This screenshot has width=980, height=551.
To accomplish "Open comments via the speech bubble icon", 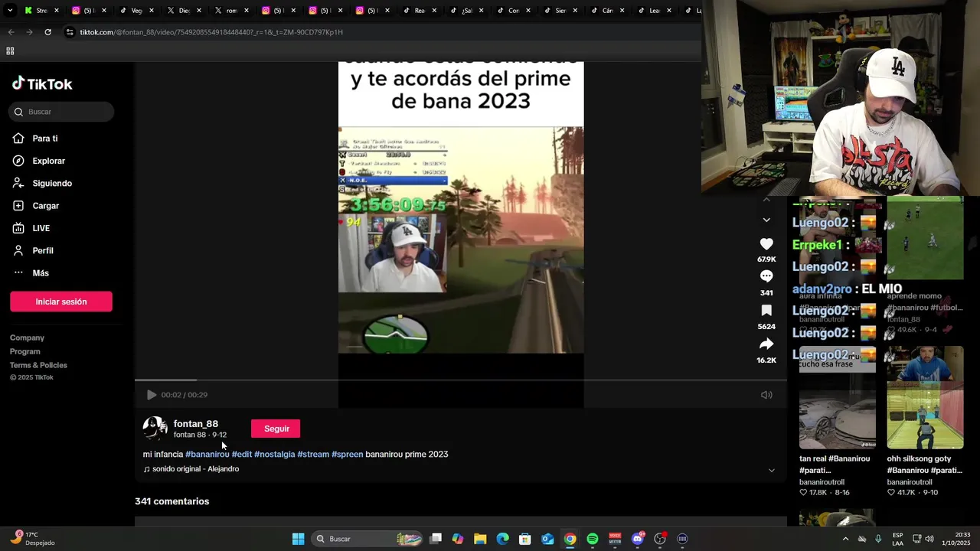I will point(766,276).
